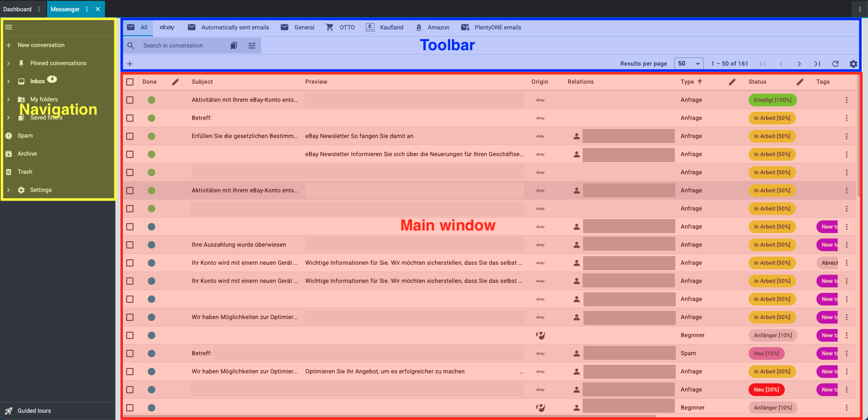868x420 pixels.
Task: Click the refresh icon in toolbar
Action: [835, 64]
